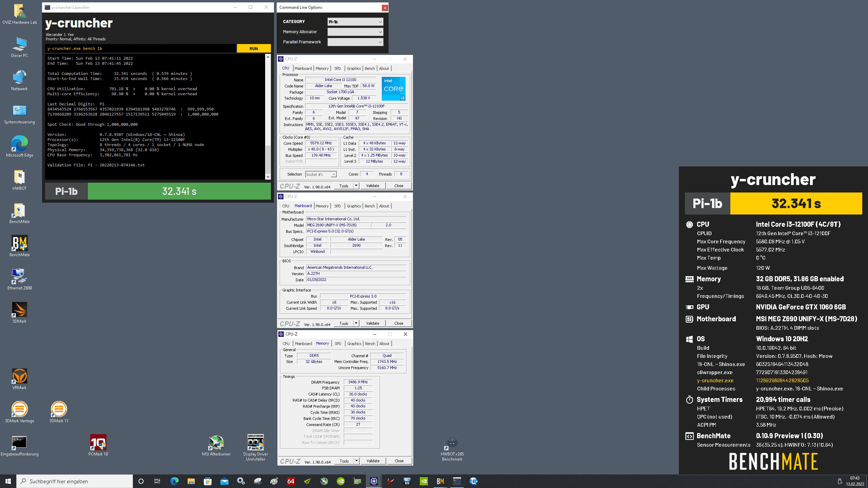Expand Tools arrow in CPU-Z CPU window

tap(356, 186)
